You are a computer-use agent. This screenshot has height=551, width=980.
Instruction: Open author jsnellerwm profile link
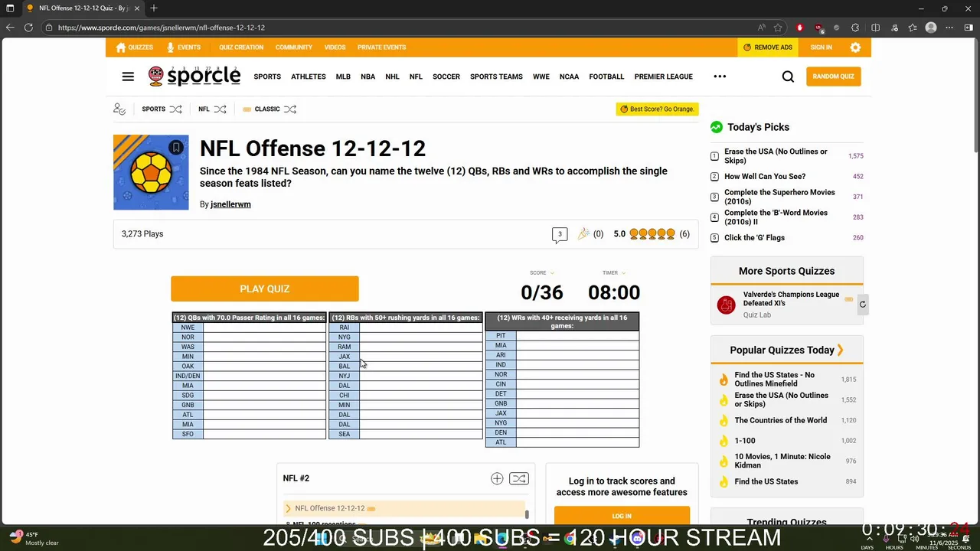tap(230, 204)
